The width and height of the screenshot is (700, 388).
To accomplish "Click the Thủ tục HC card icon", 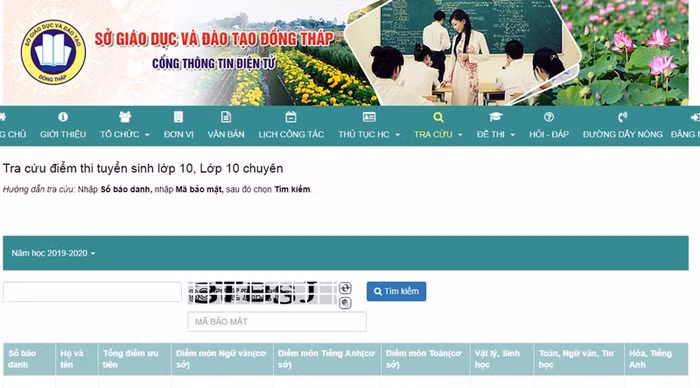I will (x=369, y=117).
